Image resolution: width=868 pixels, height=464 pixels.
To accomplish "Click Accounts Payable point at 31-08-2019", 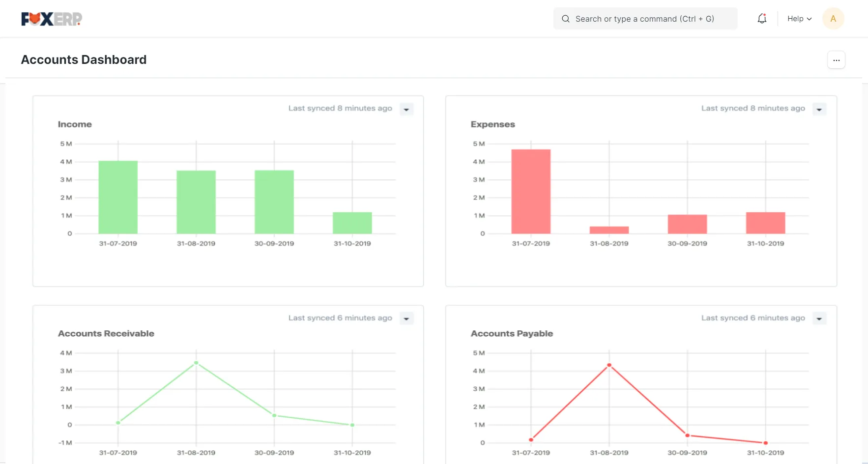I will 609,365.
